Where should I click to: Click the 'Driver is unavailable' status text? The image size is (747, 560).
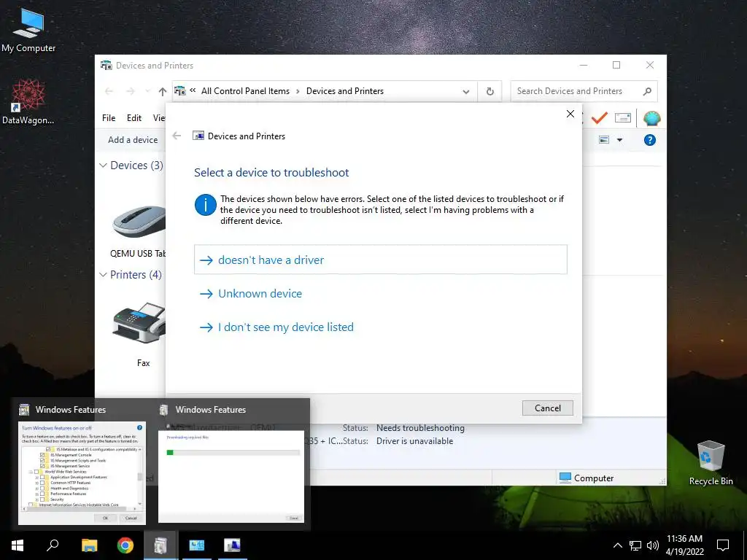tap(414, 441)
